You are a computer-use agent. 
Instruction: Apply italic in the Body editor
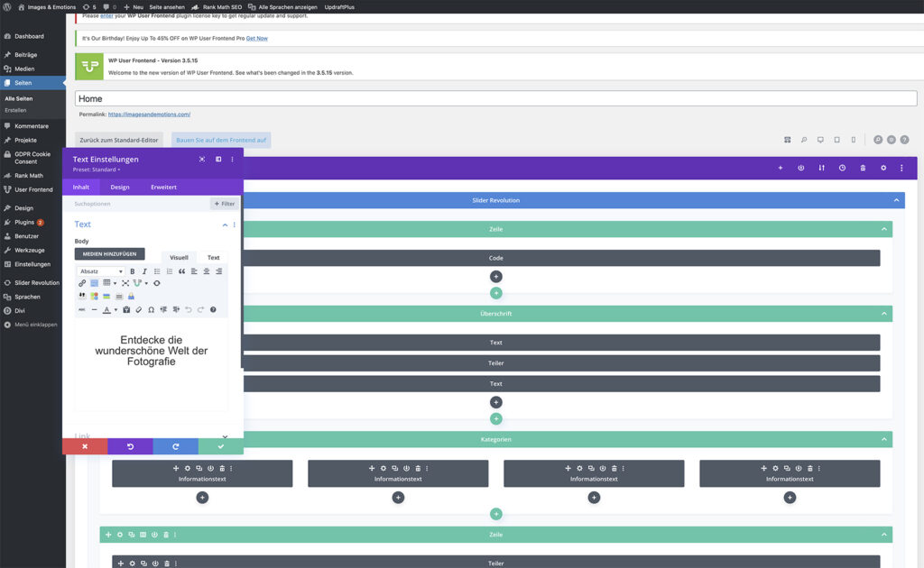pyautogui.click(x=144, y=271)
